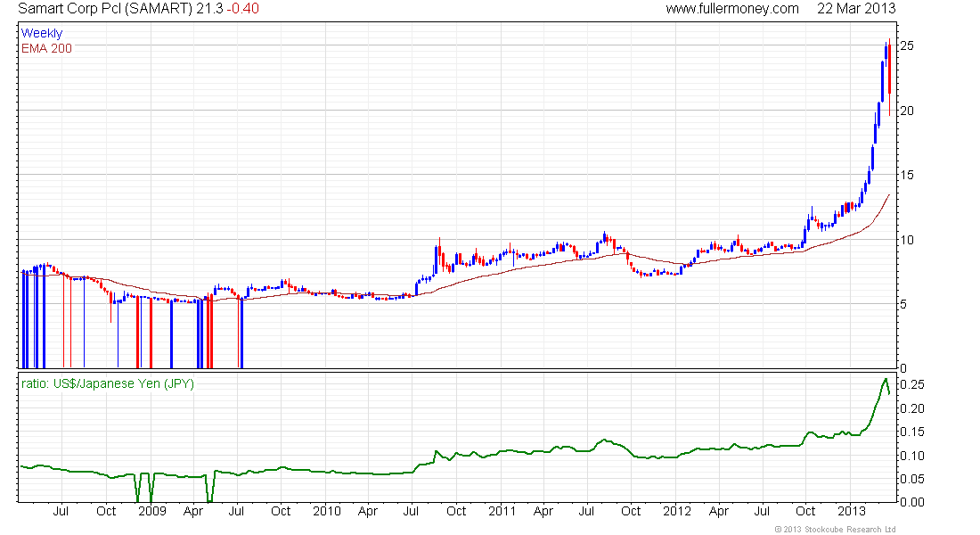
Task: Click the 0.10 ratio axis label
Action: click(x=910, y=456)
